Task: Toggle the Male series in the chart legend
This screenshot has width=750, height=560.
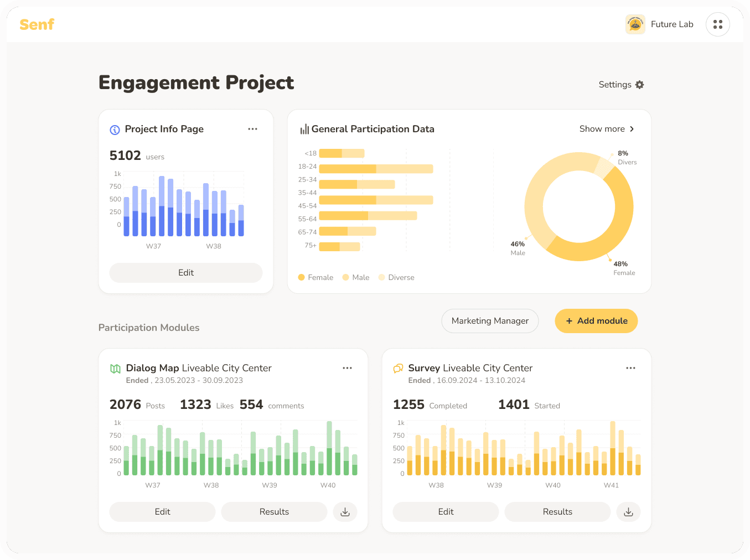Action: coord(356,277)
